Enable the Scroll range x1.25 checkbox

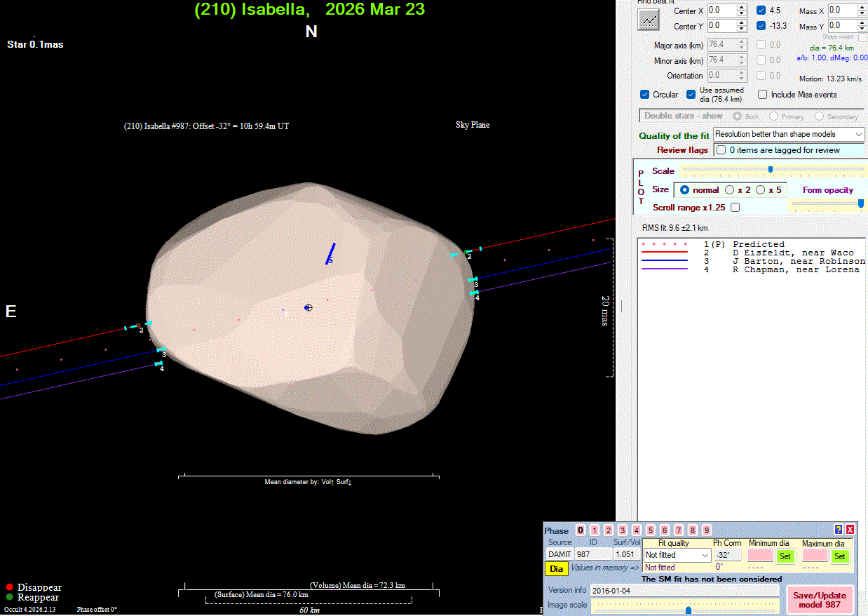(735, 208)
